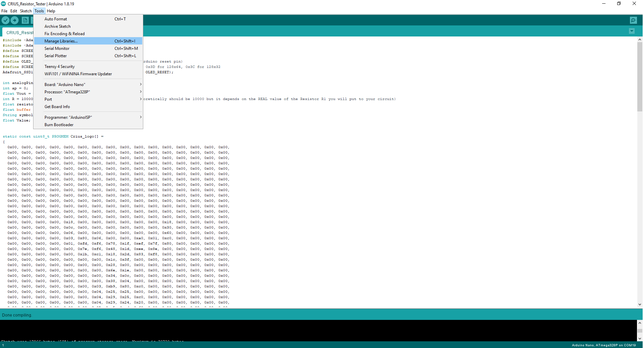This screenshot has height=348, width=644.
Task: Click the Arduino IDE icon in the title bar
Action: click(x=3, y=4)
